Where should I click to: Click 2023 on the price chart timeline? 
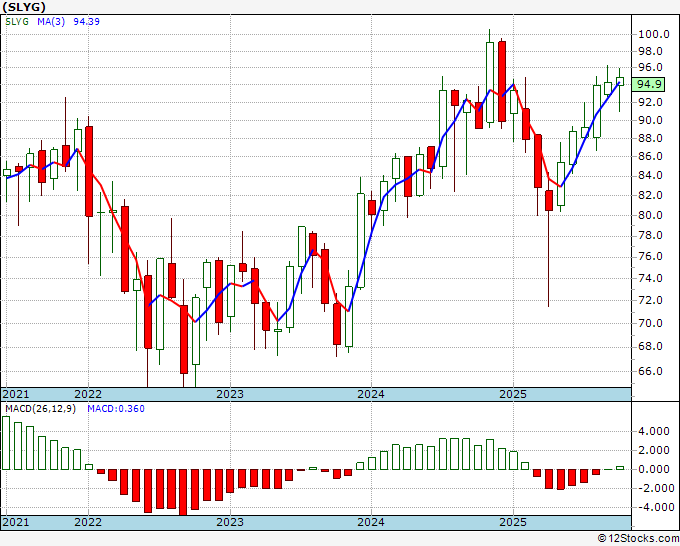[x=230, y=394]
